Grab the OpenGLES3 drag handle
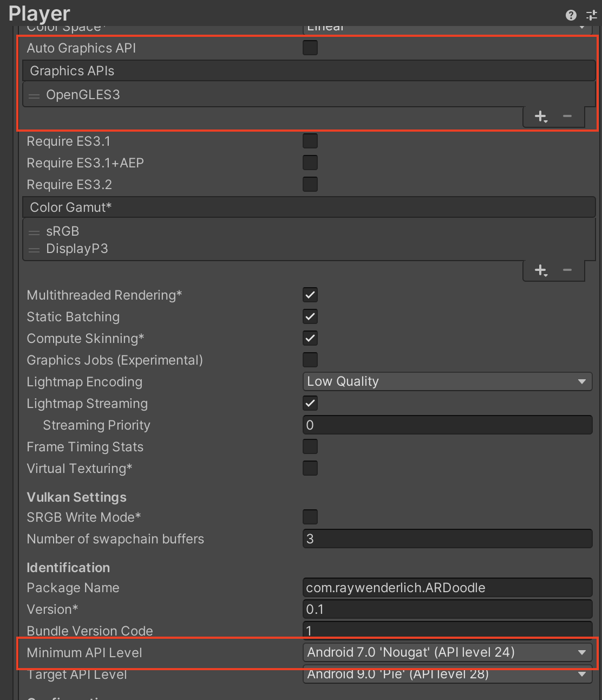Viewport: 602px width, 700px height. click(x=34, y=96)
